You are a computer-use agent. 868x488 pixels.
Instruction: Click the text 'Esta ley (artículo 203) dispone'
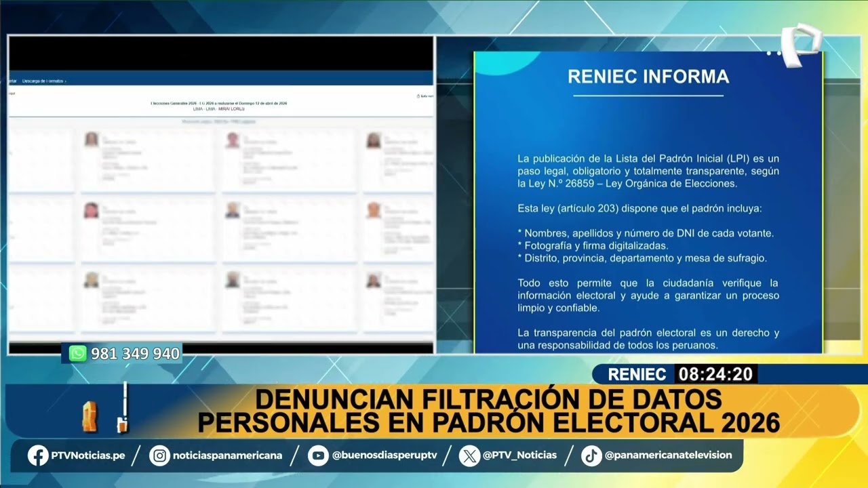tap(592, 208)
